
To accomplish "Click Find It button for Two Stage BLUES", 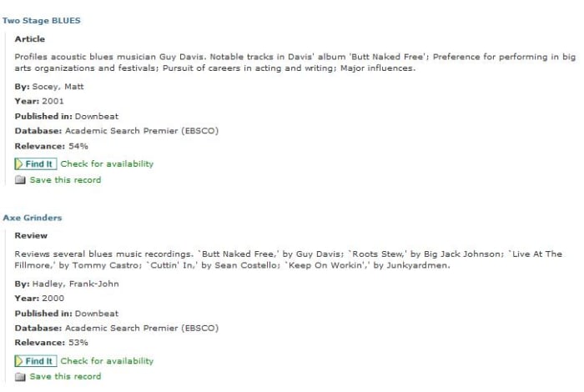I will tap(36, 163).
